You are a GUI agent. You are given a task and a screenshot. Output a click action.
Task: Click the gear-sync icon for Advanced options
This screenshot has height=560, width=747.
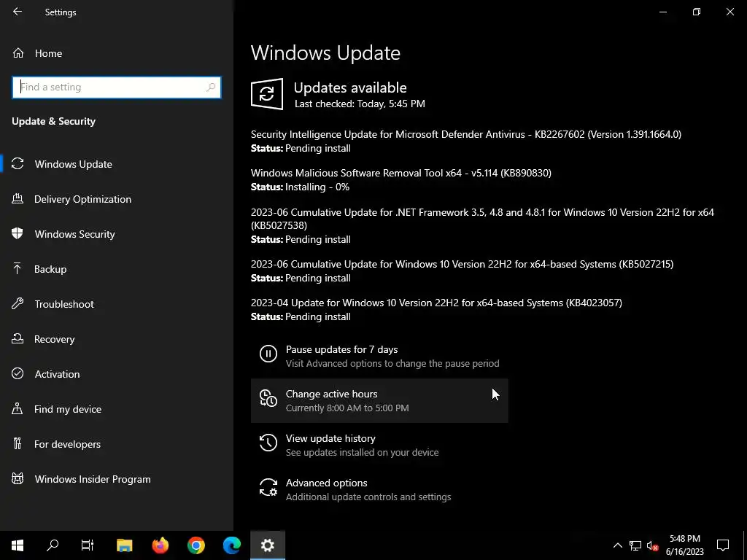pos(268,488)
